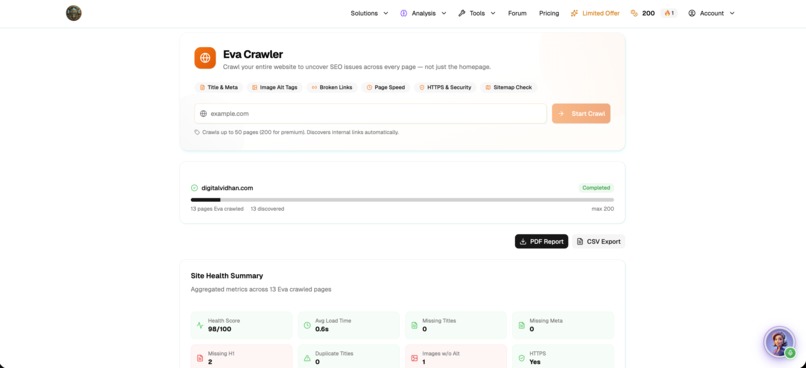Click the Missing Titles card
The width and height of the screenshot is (806, 368).
[456, 325]
